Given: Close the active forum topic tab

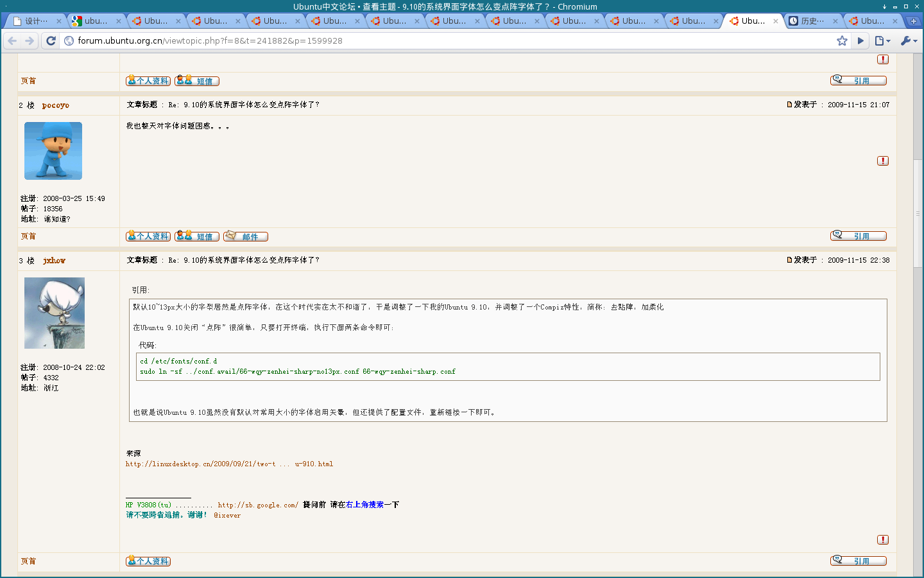Looking at the screenshot, I should point(776,21).
